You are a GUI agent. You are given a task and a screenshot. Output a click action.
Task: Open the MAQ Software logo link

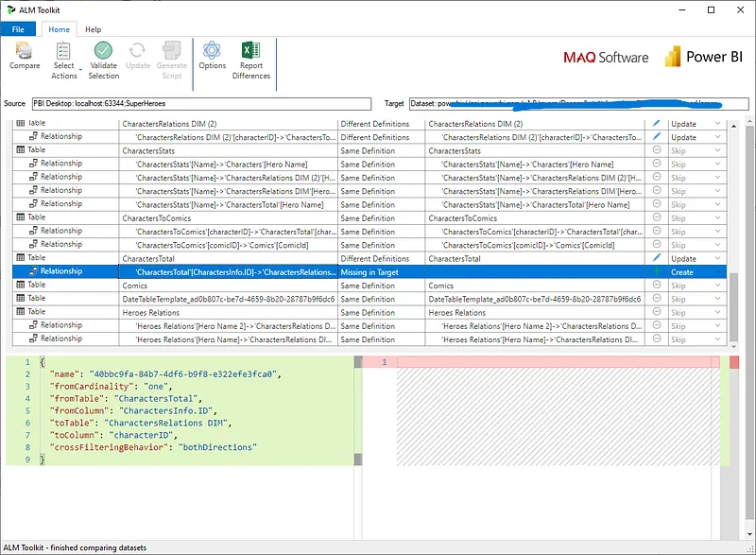(x=606, y=58)
